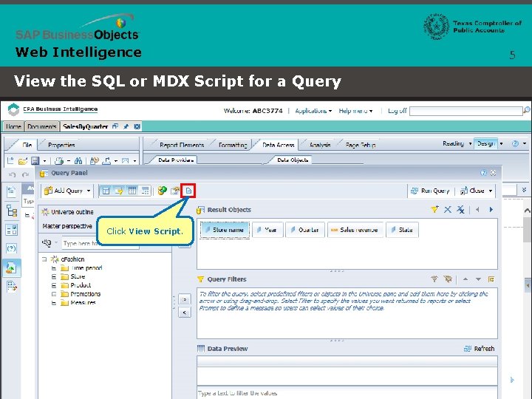
Task: Click the Undo arrow icon
Action: 13,174
